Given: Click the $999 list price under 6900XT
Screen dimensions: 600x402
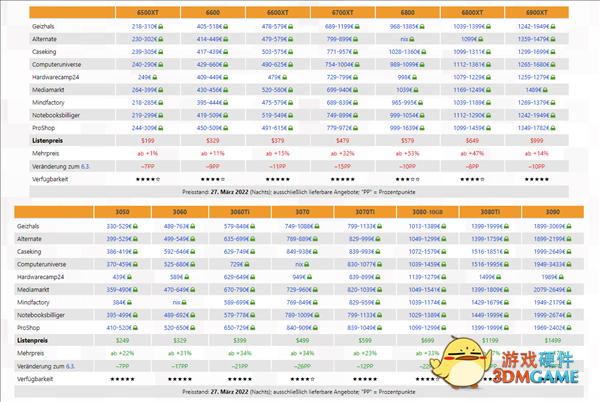Looking at the screenshot, I should tap(537, 140).
